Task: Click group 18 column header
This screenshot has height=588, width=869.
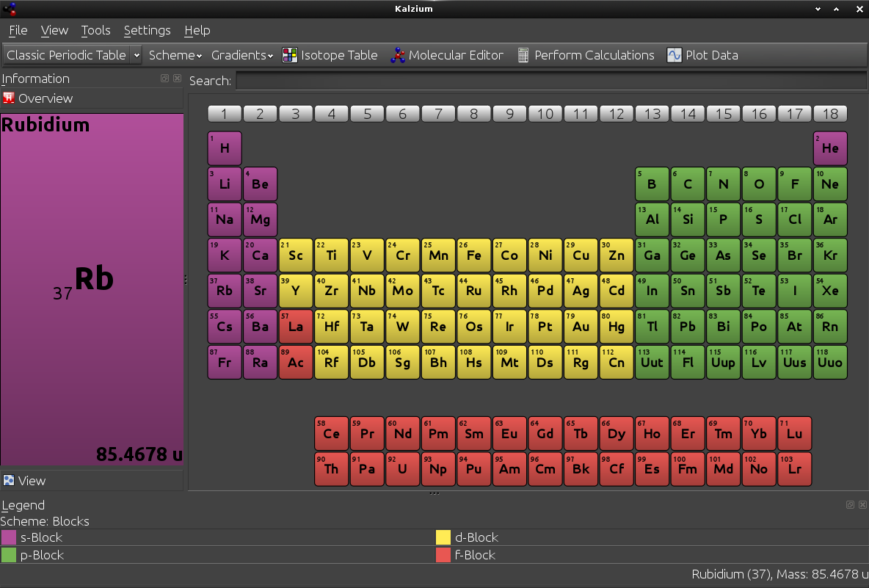Action: (x=830, y=114)
